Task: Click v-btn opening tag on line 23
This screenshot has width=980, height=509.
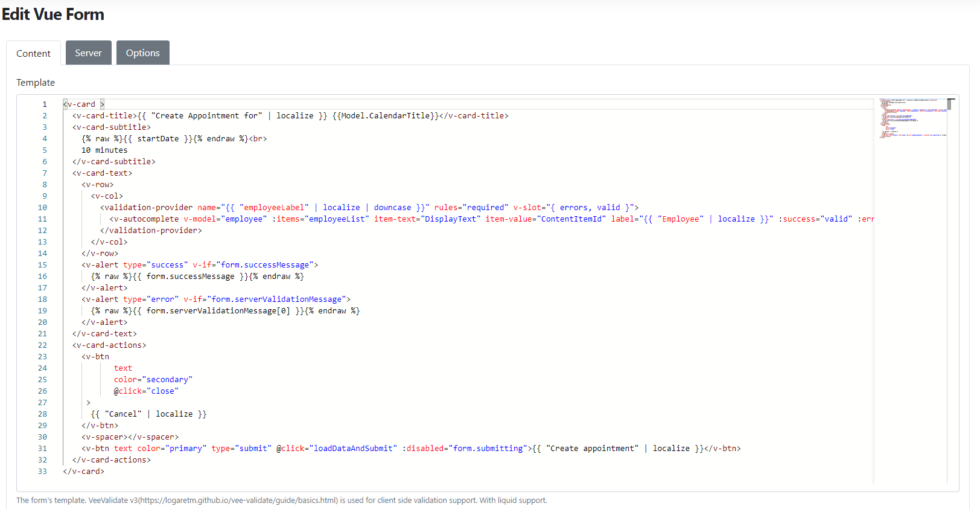Action: 95,357
